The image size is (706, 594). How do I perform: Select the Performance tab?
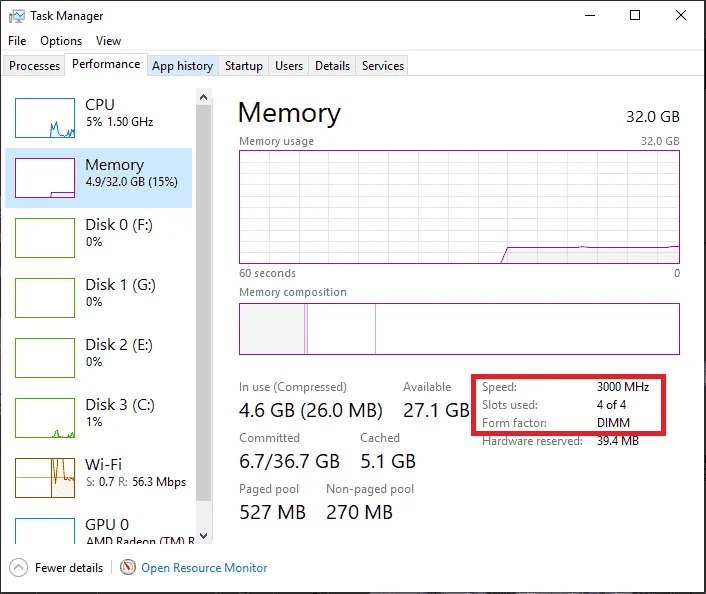point(106,64)
